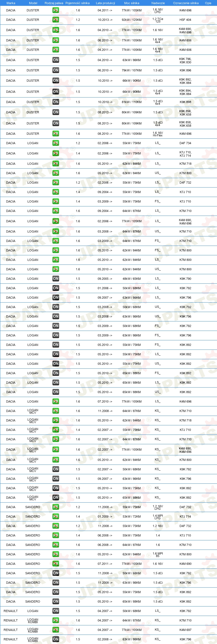The image size is (217, 644).
Task: Click the engine code H5F 404
Action: point(185,20)
